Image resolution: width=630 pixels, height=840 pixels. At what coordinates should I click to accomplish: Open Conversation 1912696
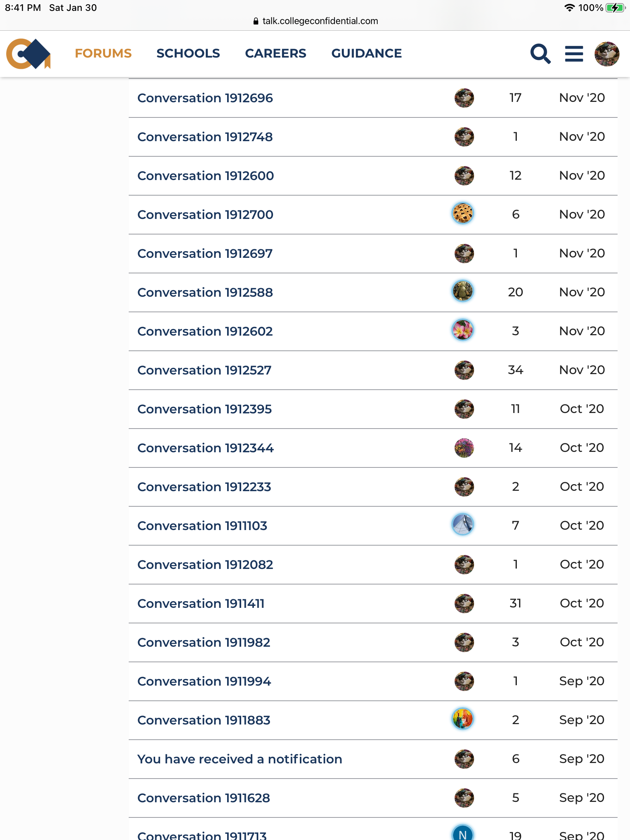(x=205, y=98)
